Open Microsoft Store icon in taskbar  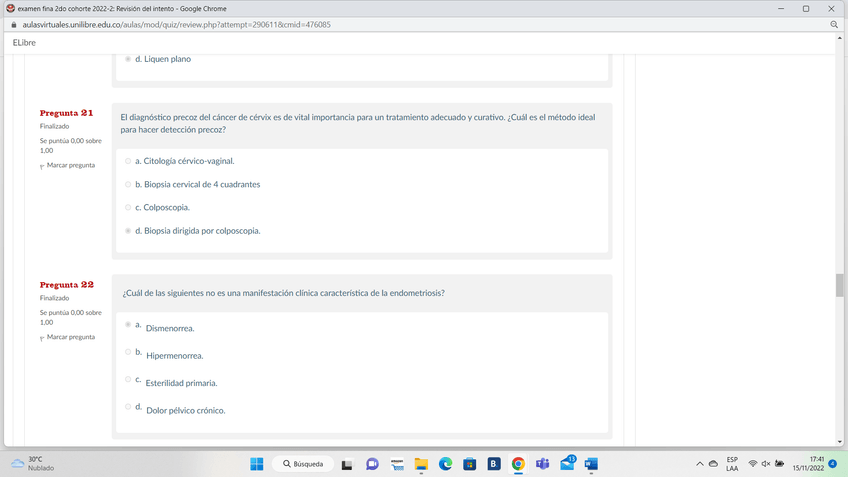tap(469, 464)
